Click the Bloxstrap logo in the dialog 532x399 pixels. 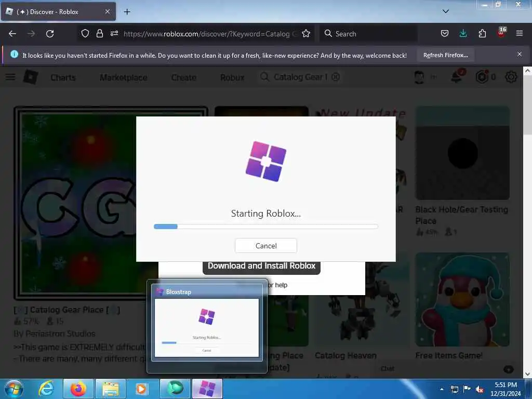click(x=265, y=162)
